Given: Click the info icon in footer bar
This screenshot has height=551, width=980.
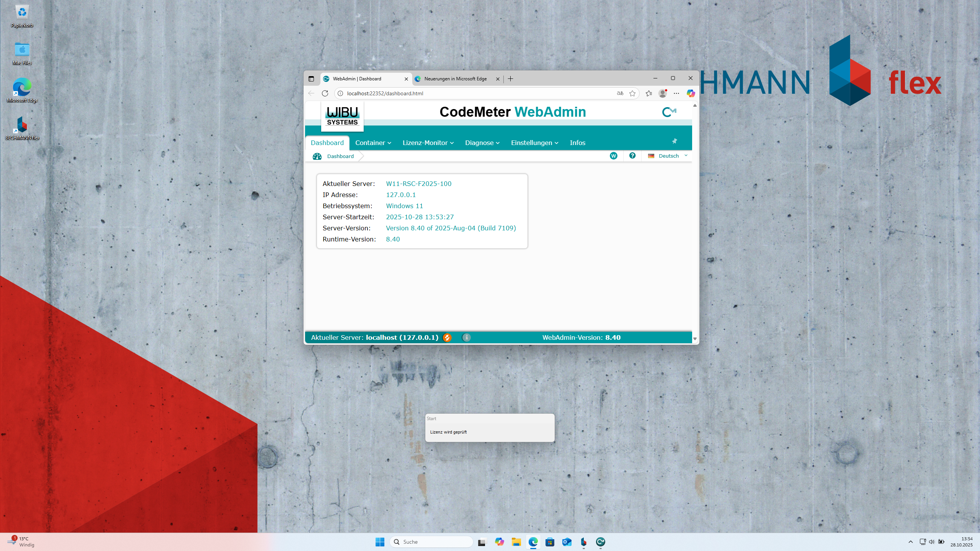Looking at the screenshot, I should (x=466, y=337).
